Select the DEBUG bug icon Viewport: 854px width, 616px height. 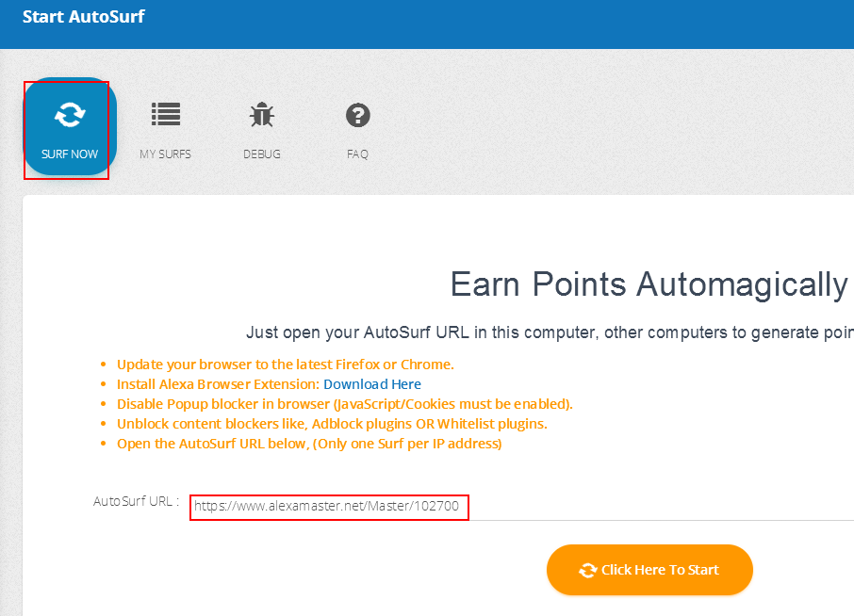(x=262, y=114)
